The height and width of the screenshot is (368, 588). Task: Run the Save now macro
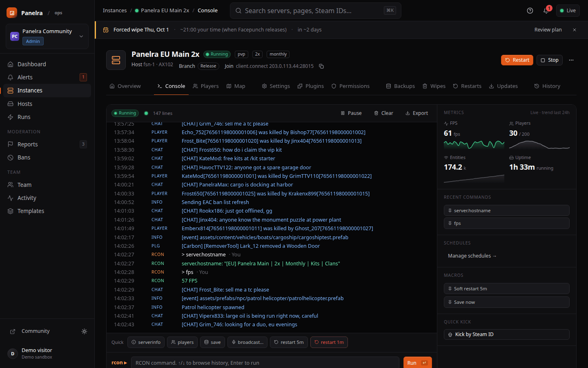(507, 302)
